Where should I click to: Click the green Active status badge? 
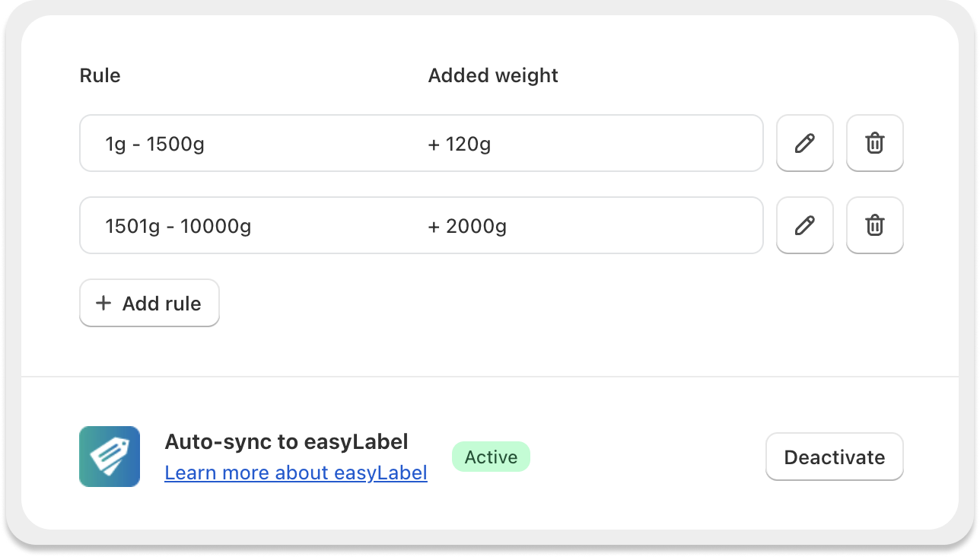[491, 457]
